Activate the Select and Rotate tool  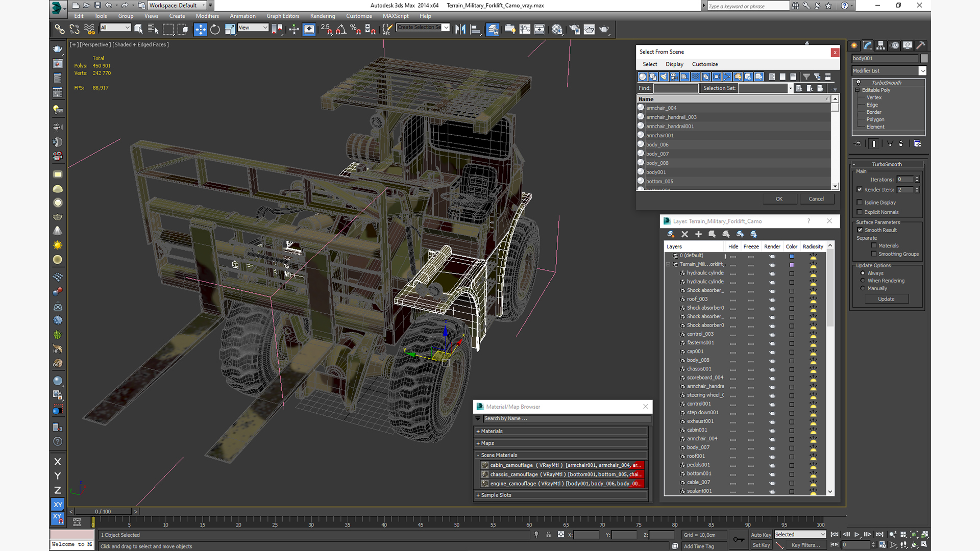pos(215,29)
